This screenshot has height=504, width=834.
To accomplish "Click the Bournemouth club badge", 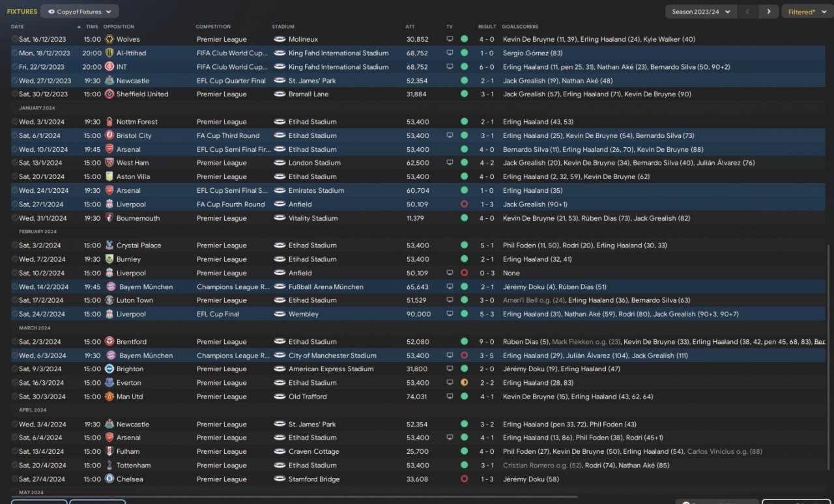I will tap(109, 218).
